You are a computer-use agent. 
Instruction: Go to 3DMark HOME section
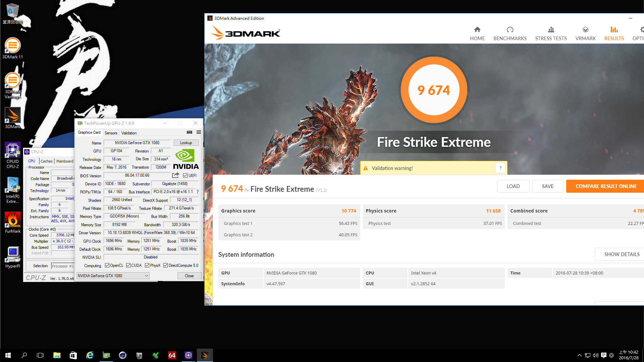(477, 34)
